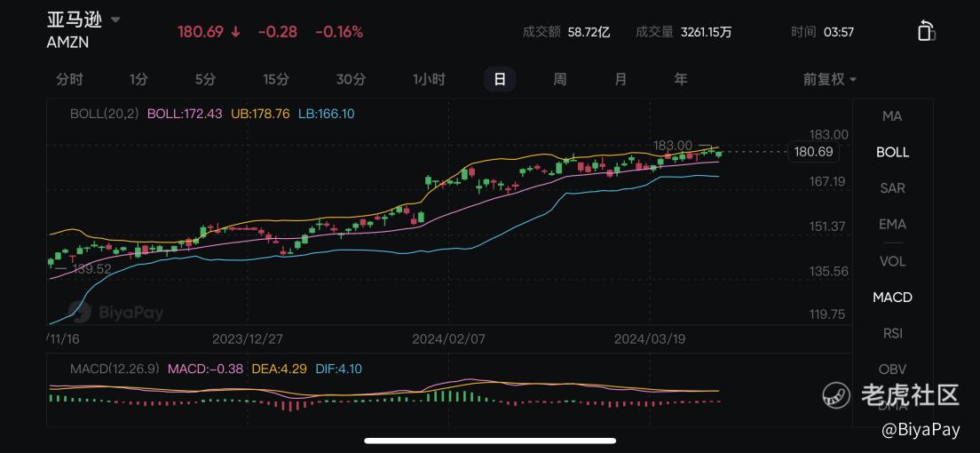Click the MACD(12.26.9) parameter label
Screen dimensions: 980x453
[x=115, y=369]
